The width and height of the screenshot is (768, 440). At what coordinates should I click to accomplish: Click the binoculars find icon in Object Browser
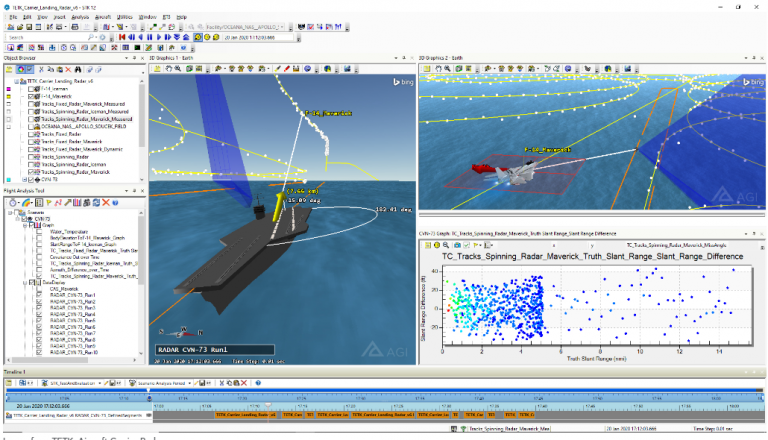click(x=78, y=70)
